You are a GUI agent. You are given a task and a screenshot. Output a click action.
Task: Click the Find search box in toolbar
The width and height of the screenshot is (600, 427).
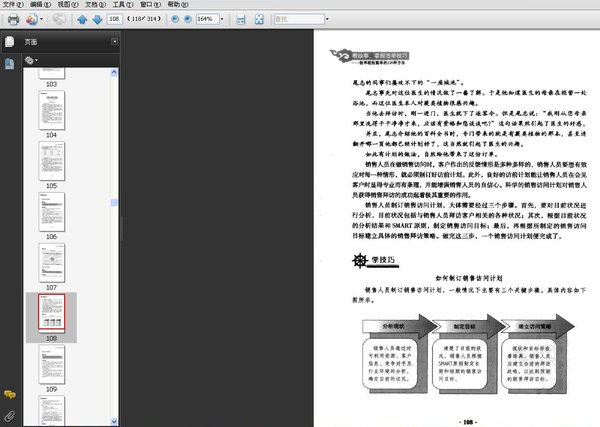click(x=299, y=19)
